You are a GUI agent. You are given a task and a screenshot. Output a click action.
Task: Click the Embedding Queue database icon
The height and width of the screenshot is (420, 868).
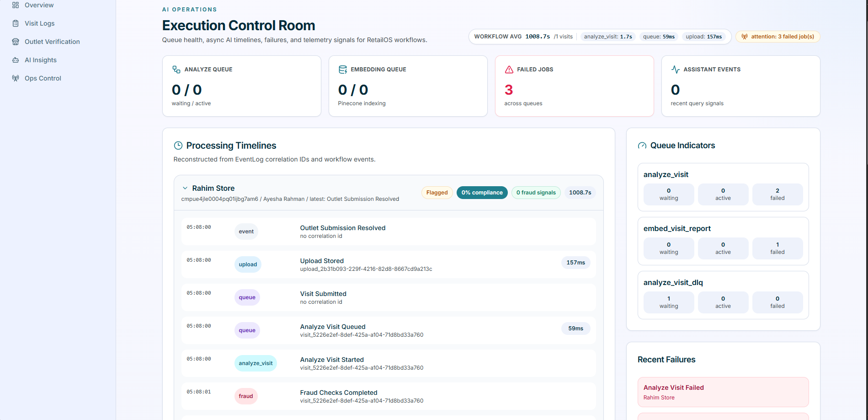click(342, 70)
